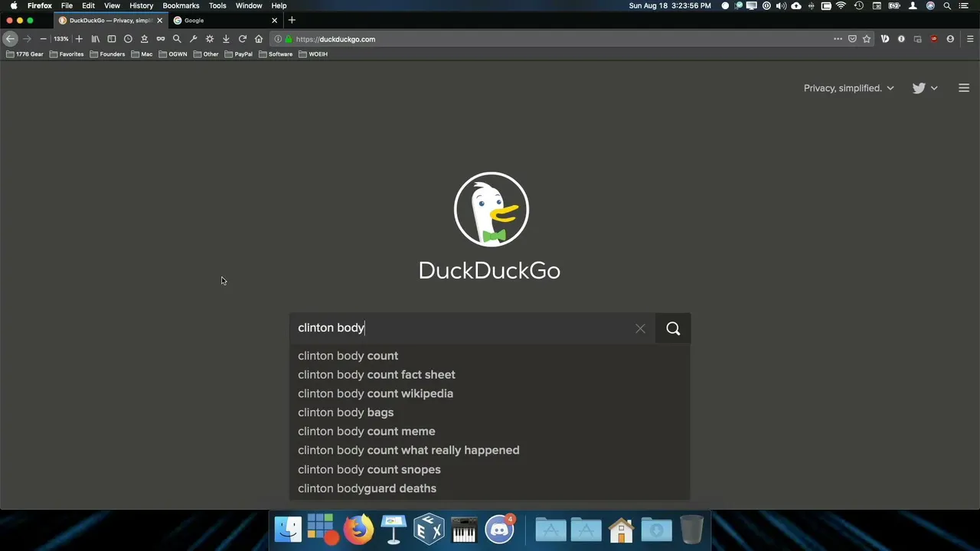This screenshot has height=551, width=980.
Task: Open the macOS Wi-Fi status icon
Action: [x=841, y=5]
